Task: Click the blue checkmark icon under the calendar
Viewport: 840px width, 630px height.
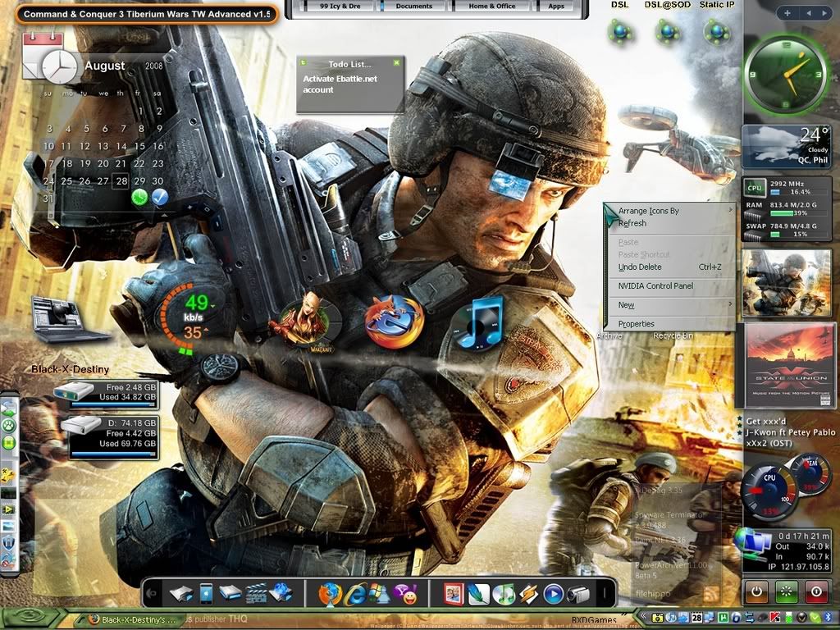Action: (x=160, y=197)
